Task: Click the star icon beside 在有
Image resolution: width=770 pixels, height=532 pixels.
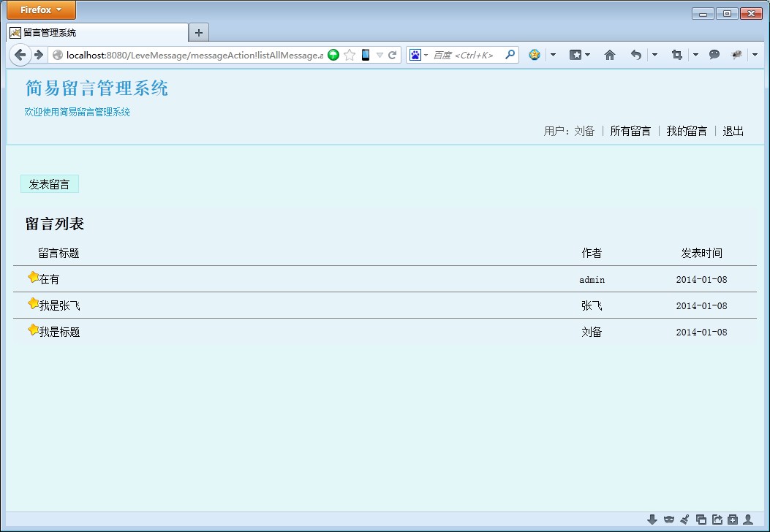Action: pos(33,277)
